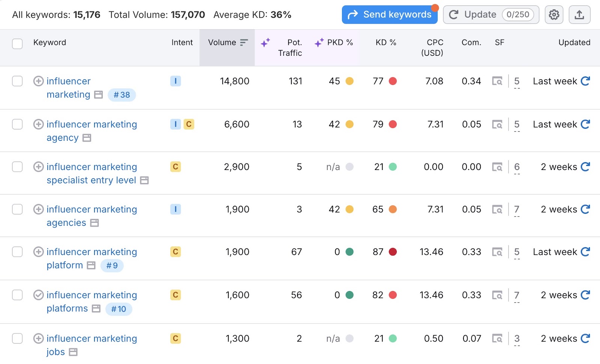The width and height of the screenshot is (600, 364).
Task: Click the "C" intent badge for influencer marketing jobs
Action: (175, 339)
